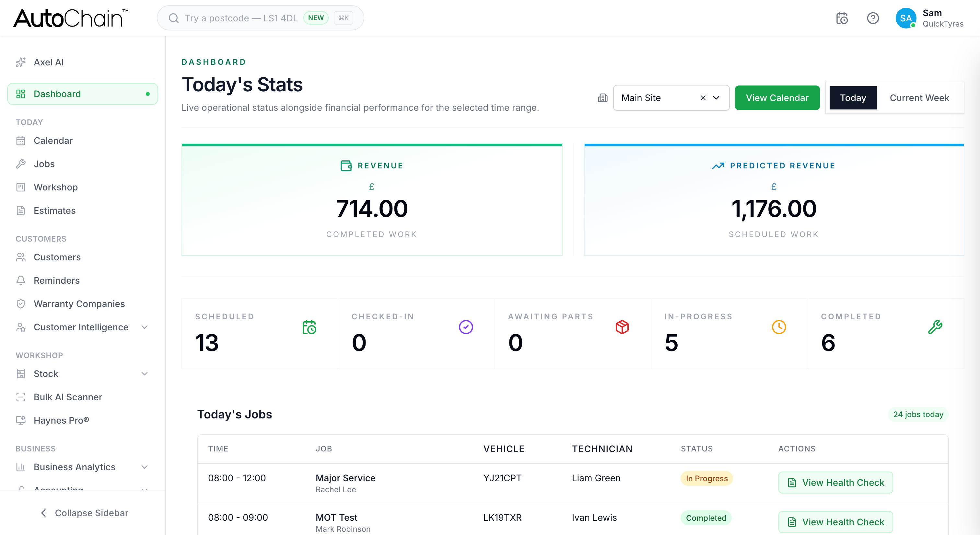
Task: Open Axel AI in the sidebar
Action: (x=83, y=62)
